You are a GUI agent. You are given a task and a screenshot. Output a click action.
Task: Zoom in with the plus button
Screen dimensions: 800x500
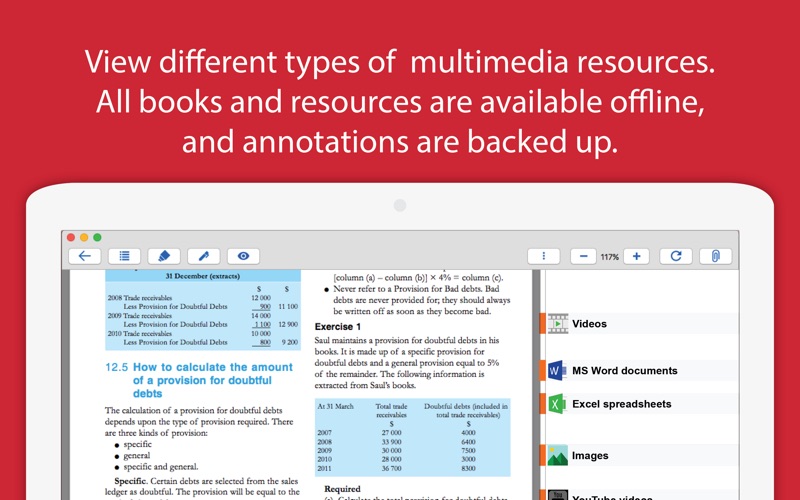(x=636, y=256)
